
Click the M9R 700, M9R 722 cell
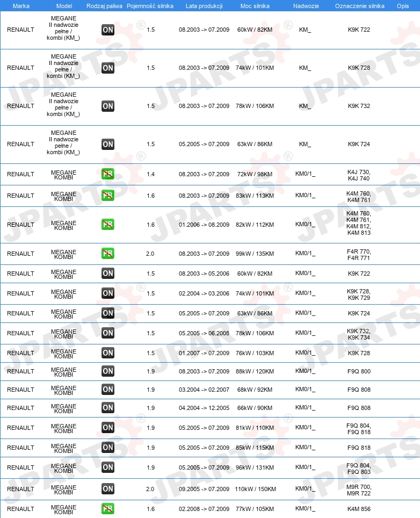tap(359, 490)
